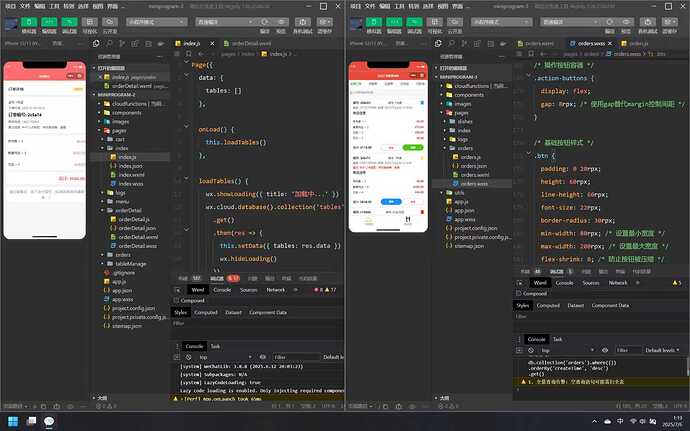Click the search magnifier icon in right window sidebar
The width and height of the screenshot is (690, 431).
coord(451,44)
